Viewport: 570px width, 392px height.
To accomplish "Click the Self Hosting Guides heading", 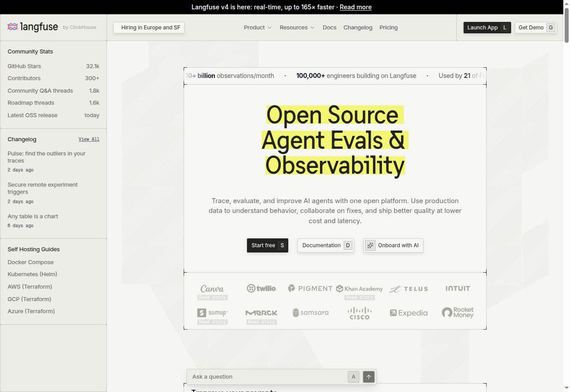I will 33,249.
